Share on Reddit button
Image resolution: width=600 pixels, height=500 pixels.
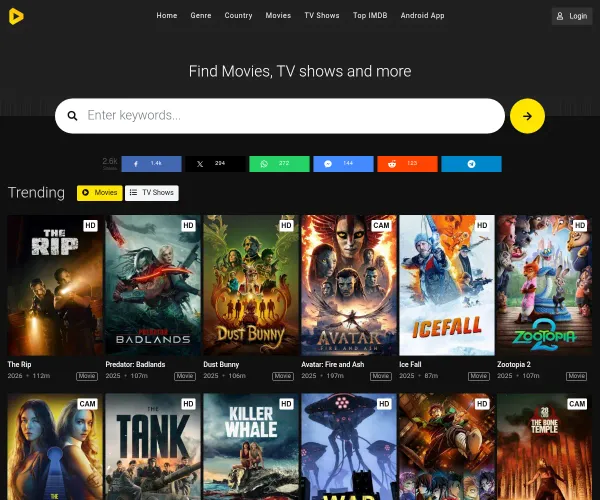(x=408, y=164)
